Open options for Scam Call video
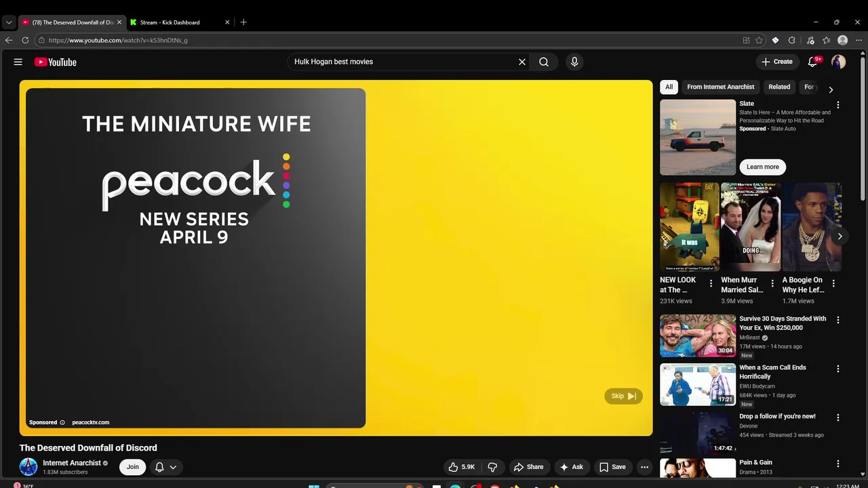This screenshot has width=868, height=488. coord(838,369)
